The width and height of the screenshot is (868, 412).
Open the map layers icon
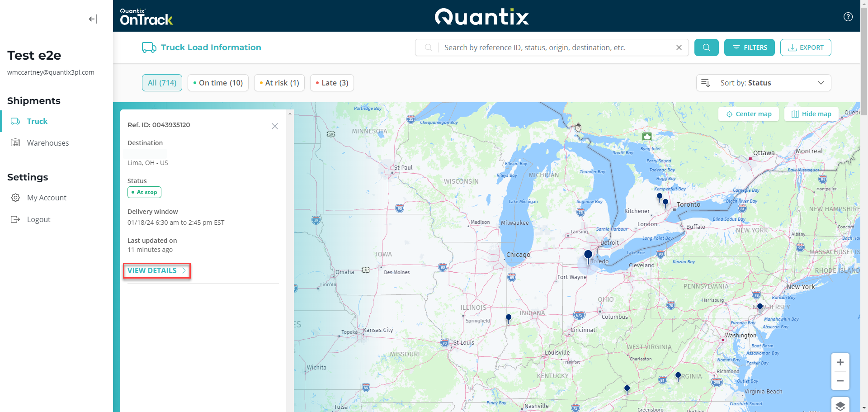[x=840, y=405]
